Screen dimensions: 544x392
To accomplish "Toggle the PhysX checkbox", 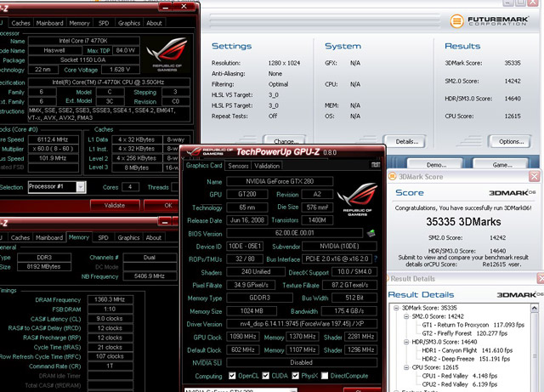I will pyautogui.click(x=295, y=376).
